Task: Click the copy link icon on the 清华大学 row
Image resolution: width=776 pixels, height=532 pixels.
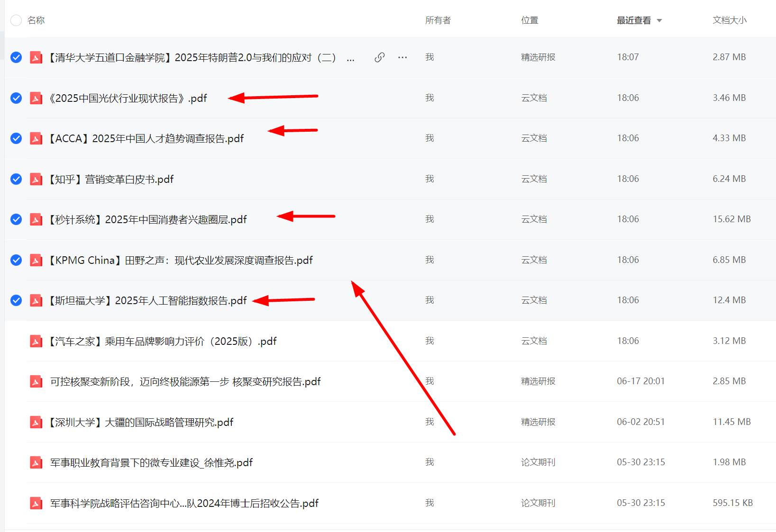Action: pos(379,57)
